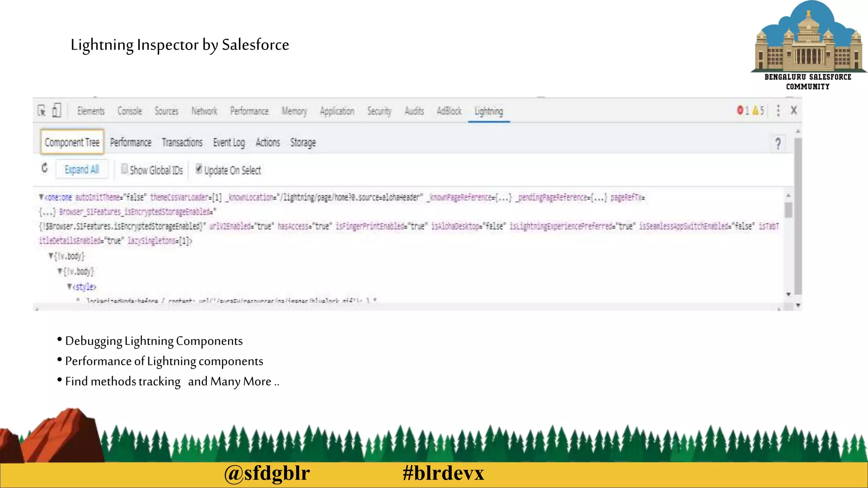Viewport: 868px width, 488px height.
Task: Click the Lightning Inspector by Salesforce title
Action: [180, 45]
